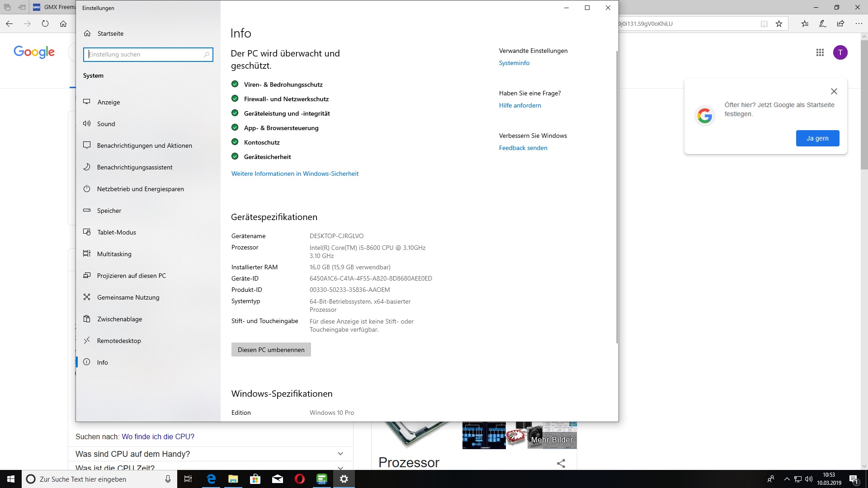Viewport: 868px width, 488px height.
Task: Open Zwischenablage settings
Action: (119, 319)
